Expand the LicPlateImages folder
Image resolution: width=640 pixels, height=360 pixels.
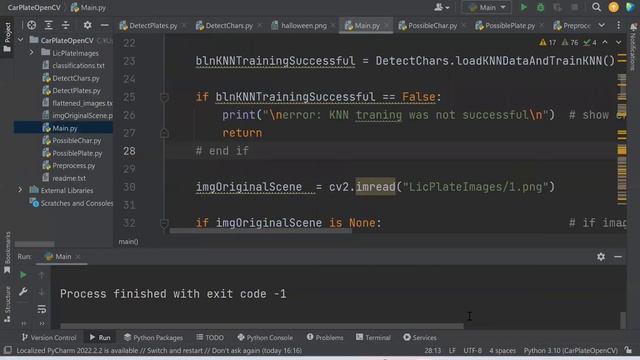point(31,53)
